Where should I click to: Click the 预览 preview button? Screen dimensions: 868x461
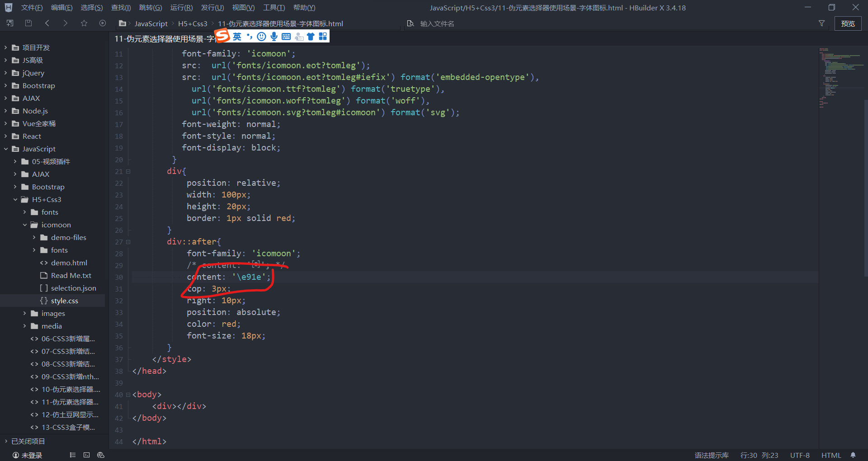click(x=848, y=24)
